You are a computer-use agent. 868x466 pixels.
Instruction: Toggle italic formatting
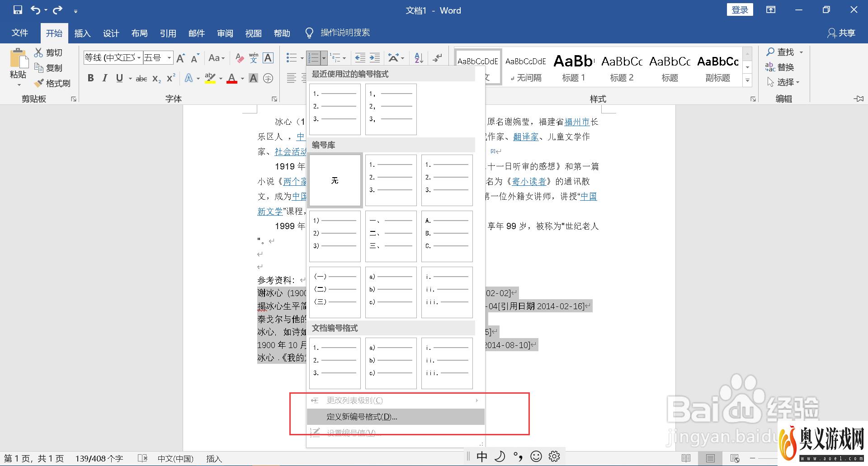[x=105, y=78]
